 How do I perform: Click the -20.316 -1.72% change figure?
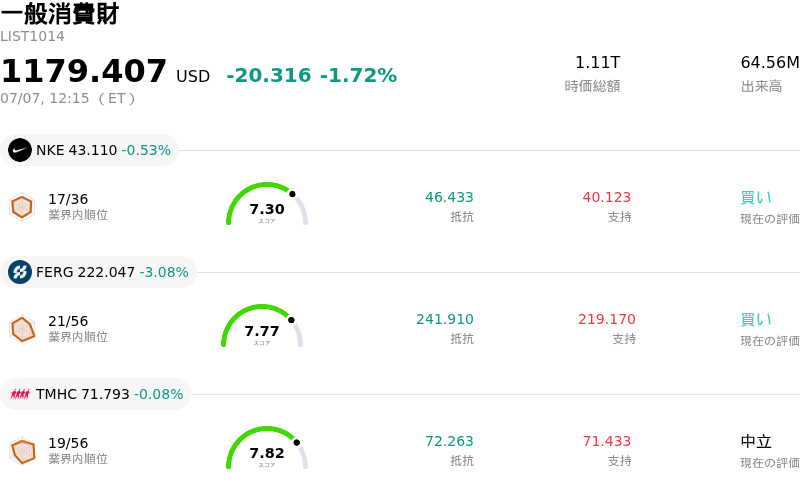(x=312, y=75)
